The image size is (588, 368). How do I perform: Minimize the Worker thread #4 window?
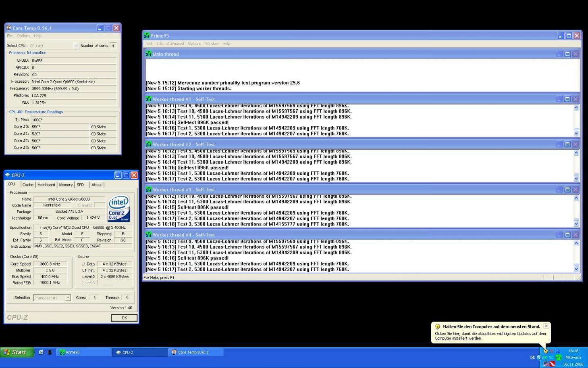pos(559,234)
